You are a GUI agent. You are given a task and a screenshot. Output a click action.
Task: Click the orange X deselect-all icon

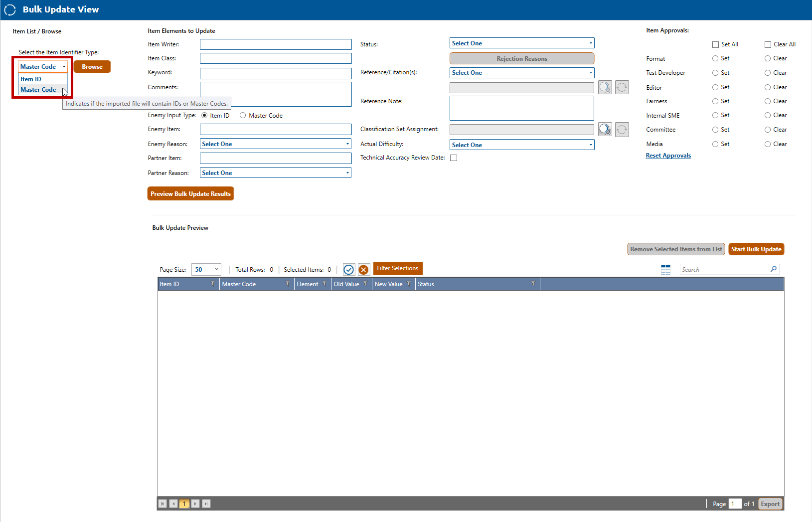click(x=364, y=270)
